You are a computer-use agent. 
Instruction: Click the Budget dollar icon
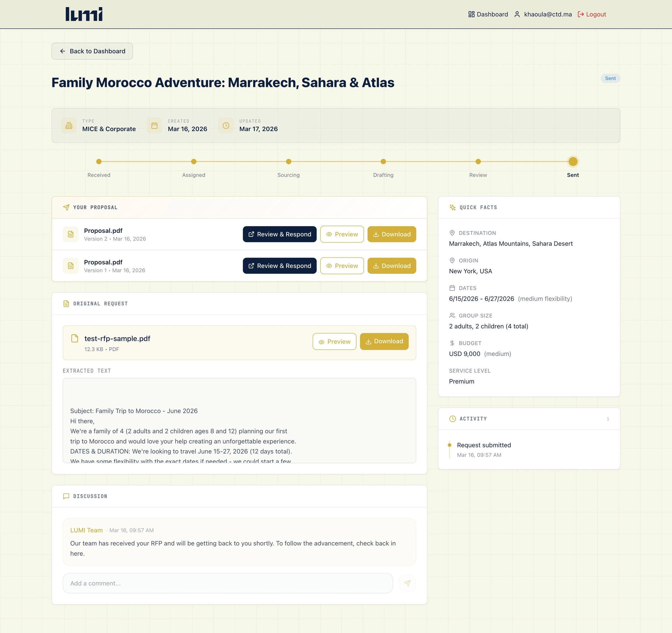(452, 343)
